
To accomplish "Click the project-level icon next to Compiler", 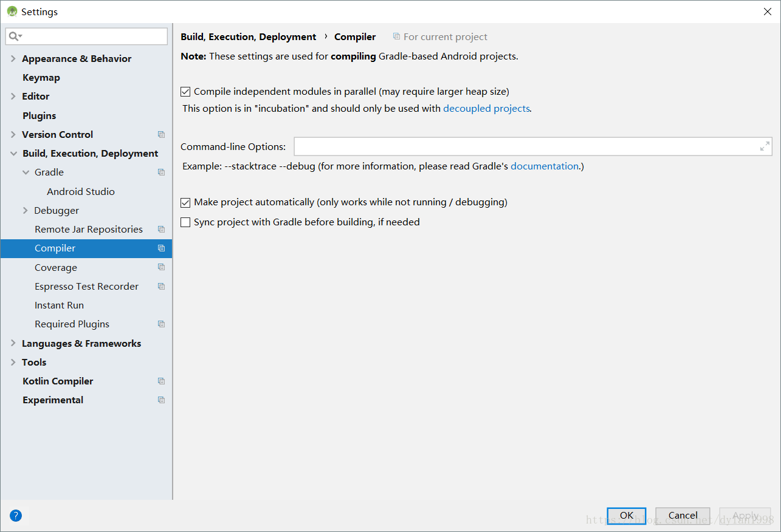I will click(161, 248).
